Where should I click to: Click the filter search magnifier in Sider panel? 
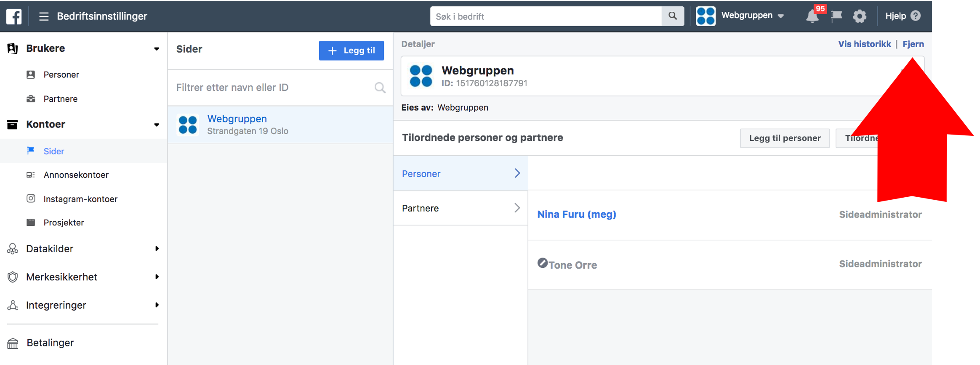click(x=380, y=87)
